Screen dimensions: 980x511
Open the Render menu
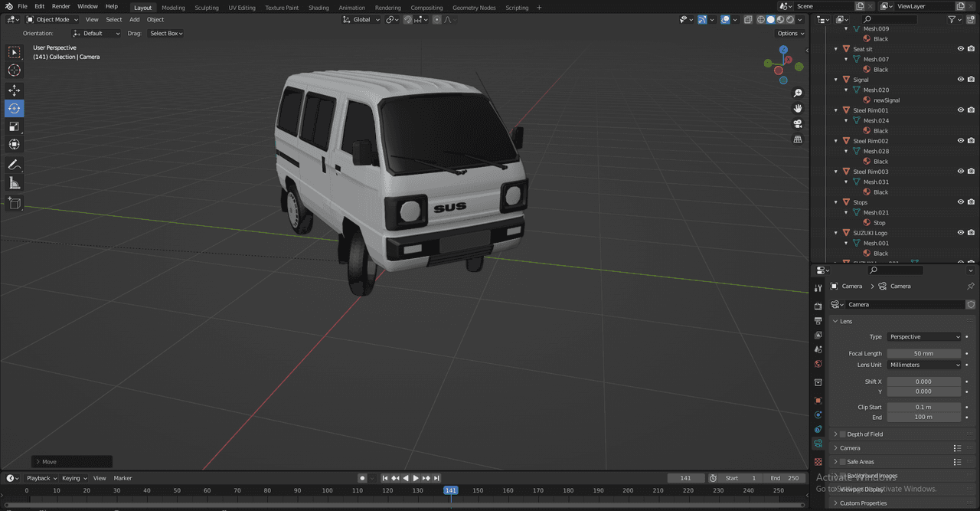[x=60, y=6]
